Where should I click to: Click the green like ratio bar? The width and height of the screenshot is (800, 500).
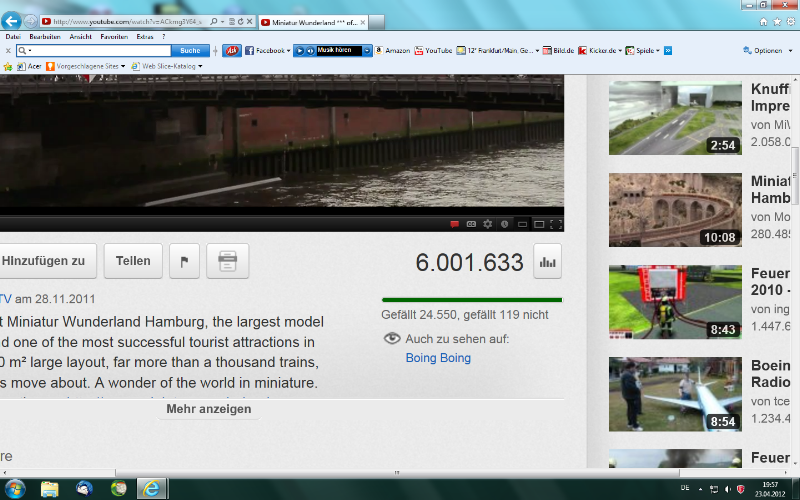[x=471, y=299]
